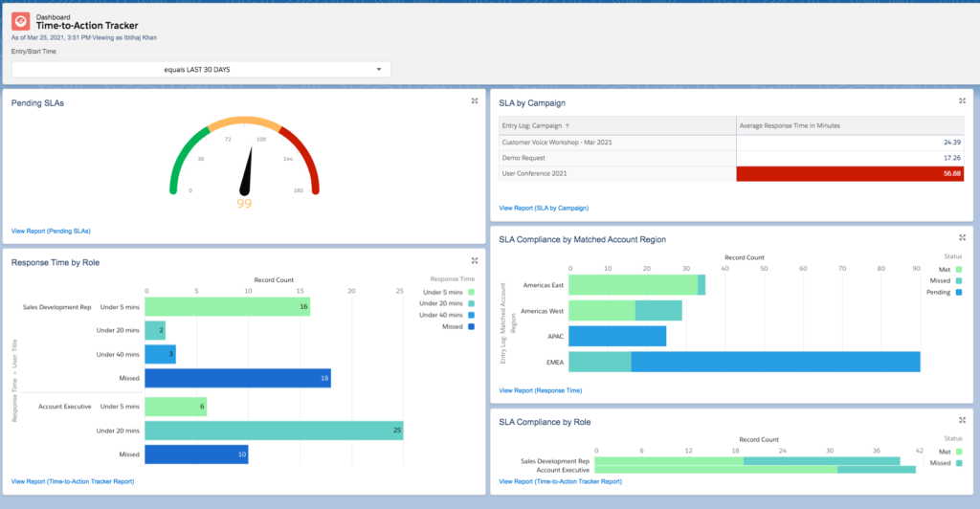
Task: Expand the SLA Compliance by Role widget
Action: 962,420
